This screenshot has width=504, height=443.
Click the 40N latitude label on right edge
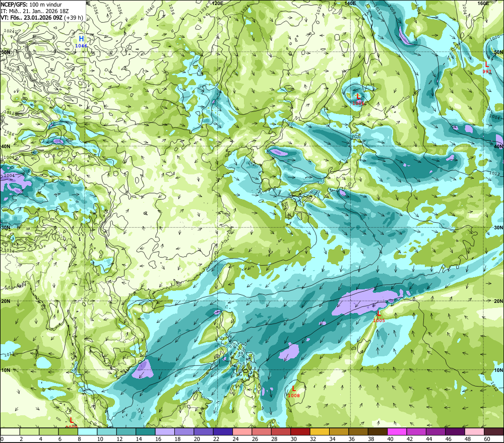(498, 147)
